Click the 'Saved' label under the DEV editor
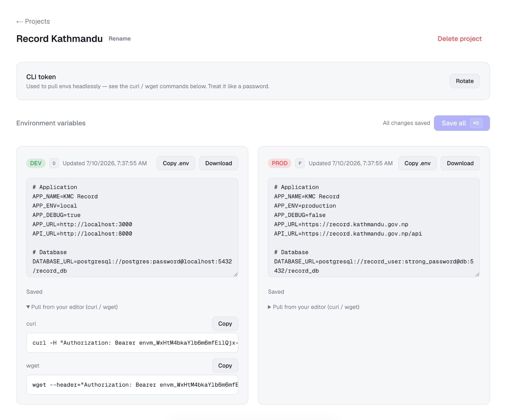Viewport: 512px width, 420px height. point(34,292)
